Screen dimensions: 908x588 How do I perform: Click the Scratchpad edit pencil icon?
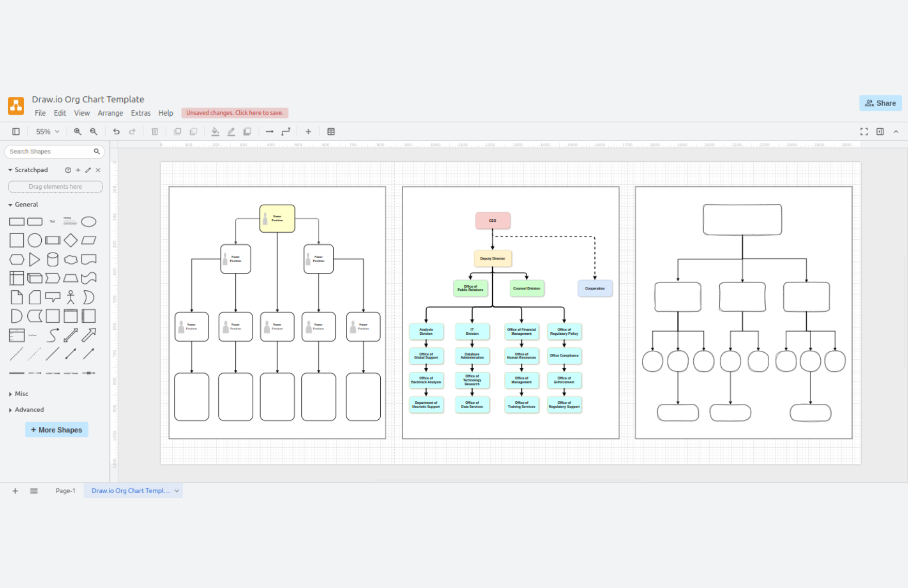pyautogui.click(x=88, y=170)
